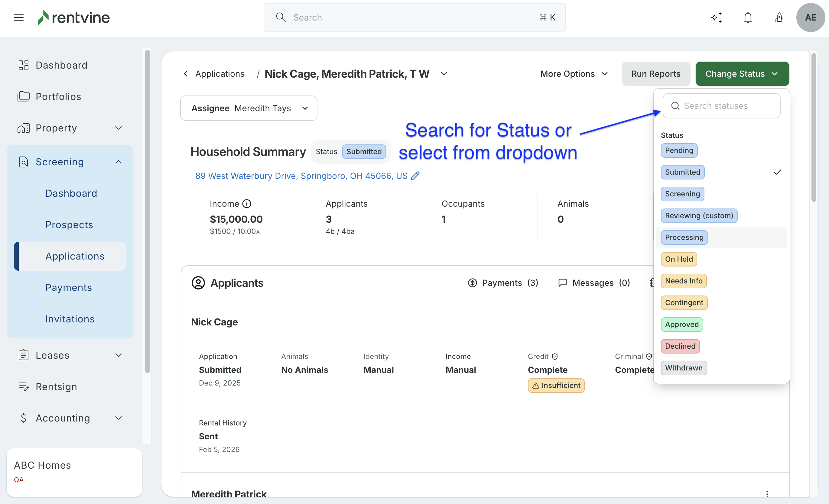Image resolution: width=829 pixels, height=504 pixels.
Task: Open Prospects in the Screening menu
Action: (x=69, y=225)
